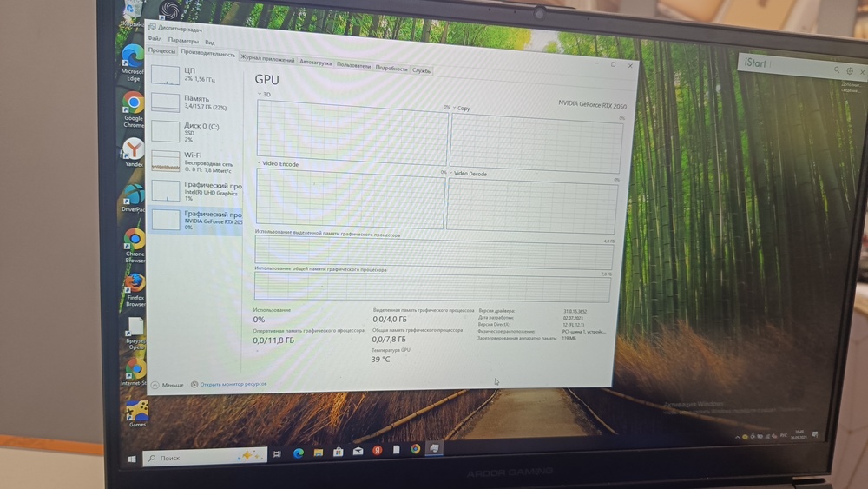Open the Games desktop shortcut
This screenshot has height=489, width=868.
(137, 413)
